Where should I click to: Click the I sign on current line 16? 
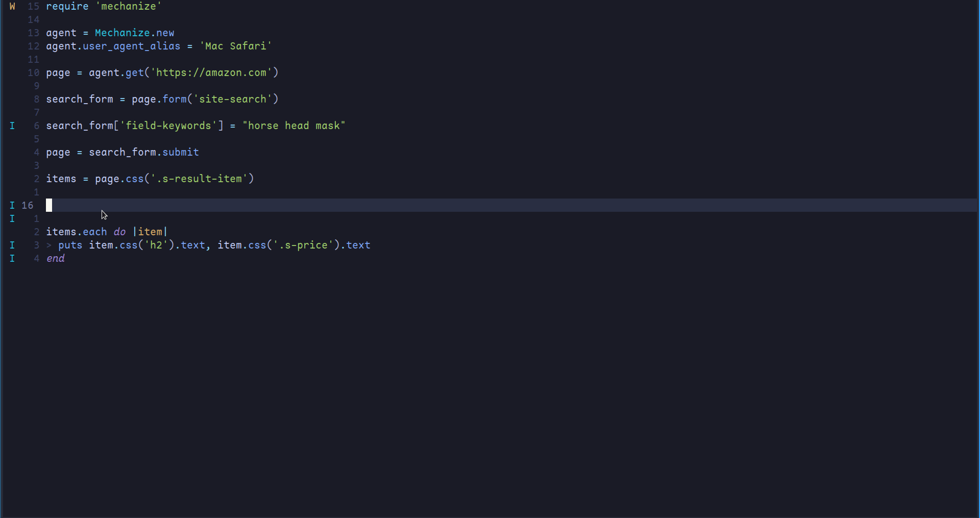[x=12, y=205]
